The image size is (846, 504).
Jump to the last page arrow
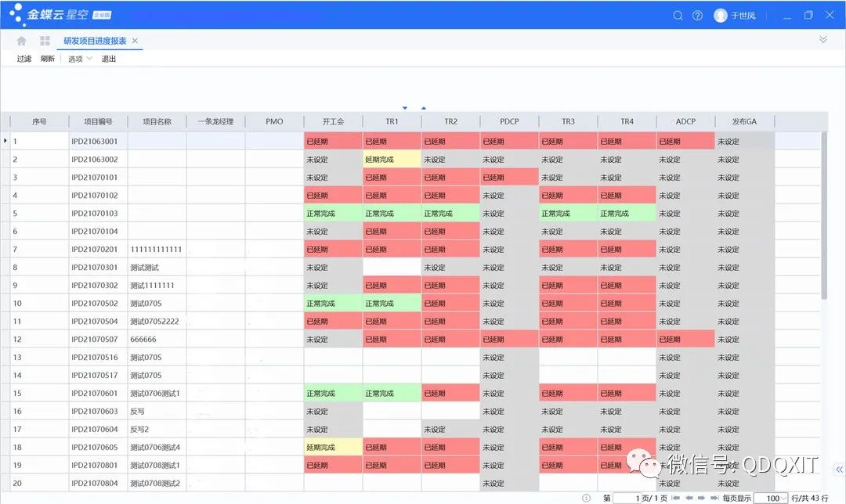[x=714, y=498]
